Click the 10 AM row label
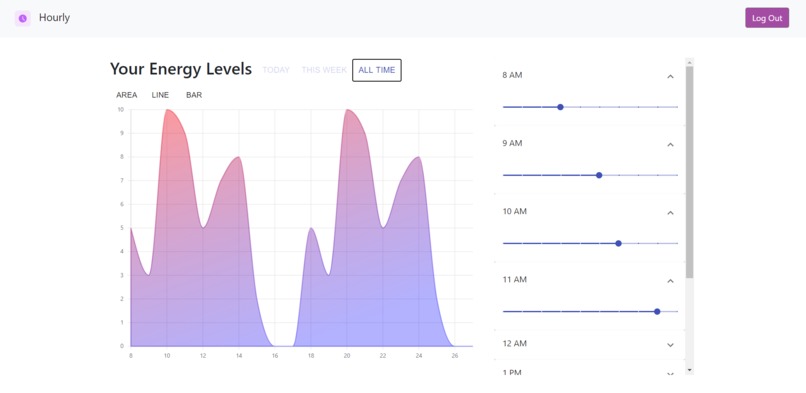The image size is (806, 393). 515,211
